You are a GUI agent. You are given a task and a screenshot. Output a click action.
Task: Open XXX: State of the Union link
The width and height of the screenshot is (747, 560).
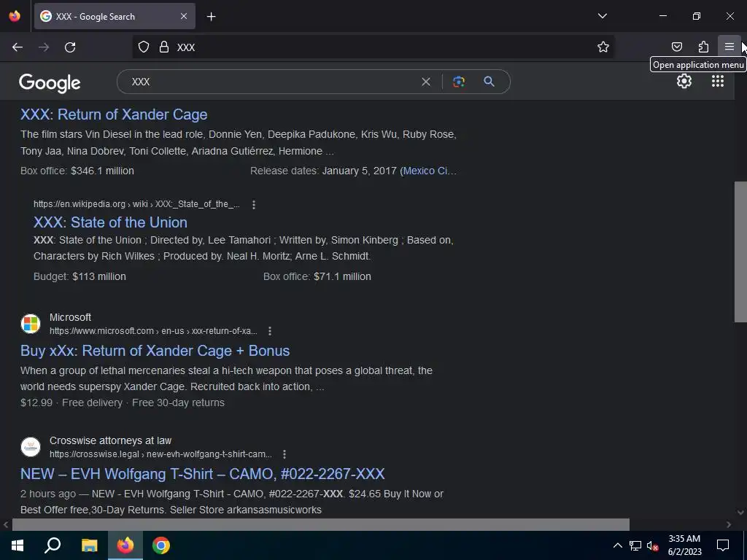click(110, 222)
